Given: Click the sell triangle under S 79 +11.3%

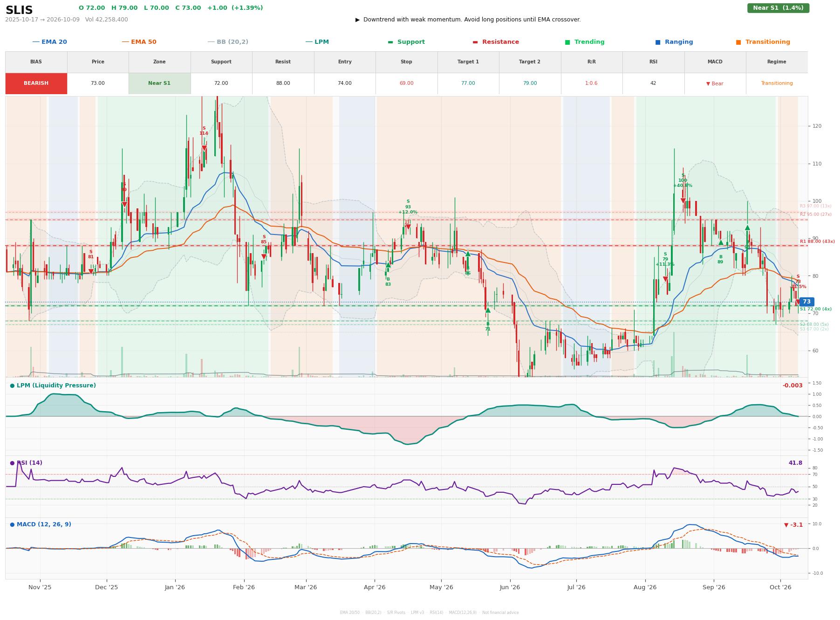Looking at the screenshot, I should 665,279.
